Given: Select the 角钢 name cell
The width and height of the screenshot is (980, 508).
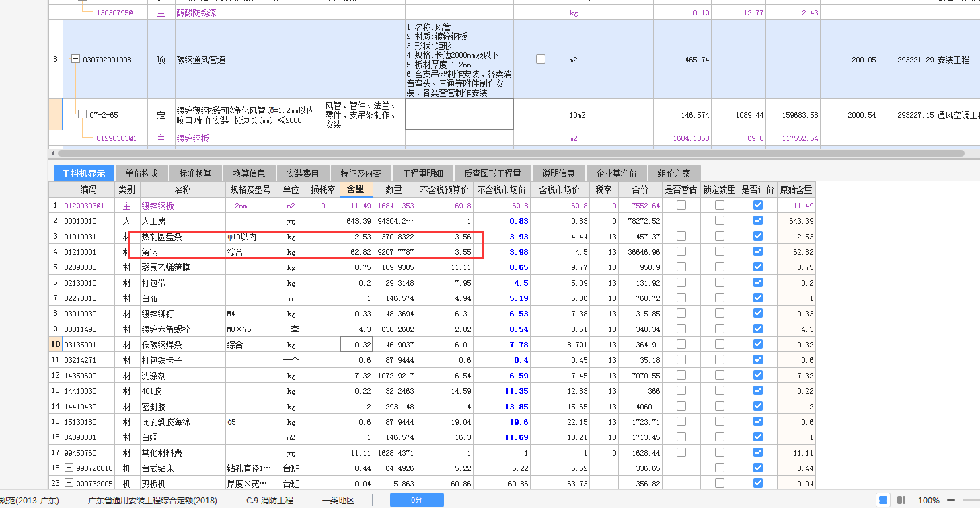Looking at the screenshot, I should [x=182, y=252].
